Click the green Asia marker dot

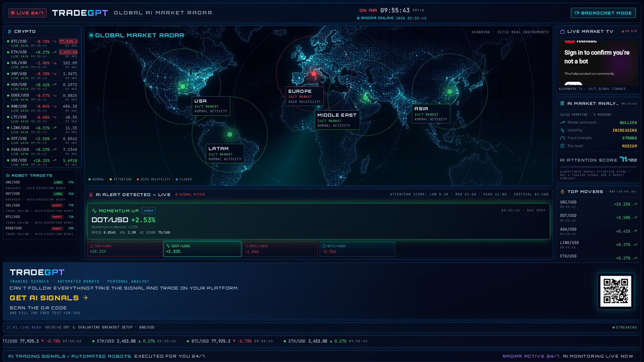(450, 92)
